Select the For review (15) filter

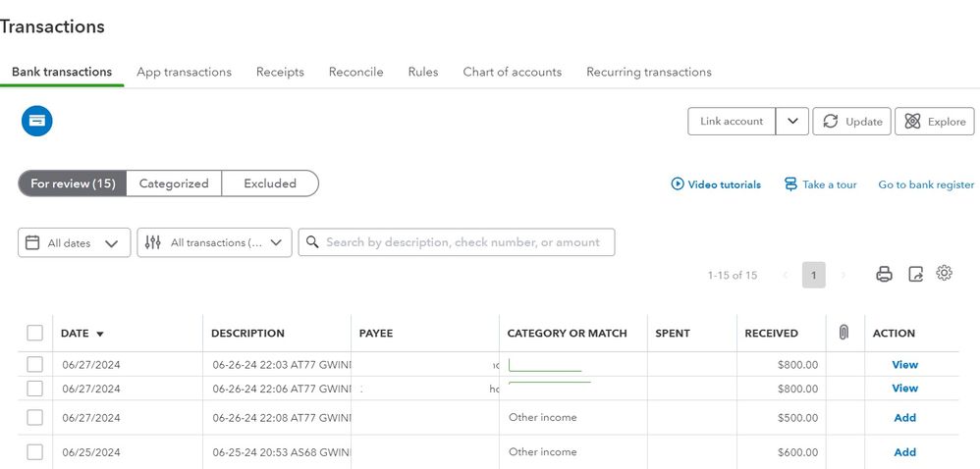point(73,183)
